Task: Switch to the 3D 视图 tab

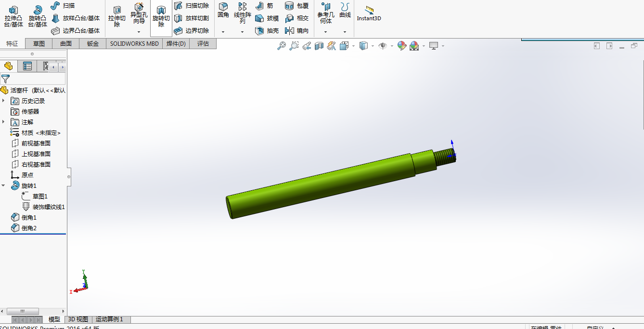Action: point(78,319)
